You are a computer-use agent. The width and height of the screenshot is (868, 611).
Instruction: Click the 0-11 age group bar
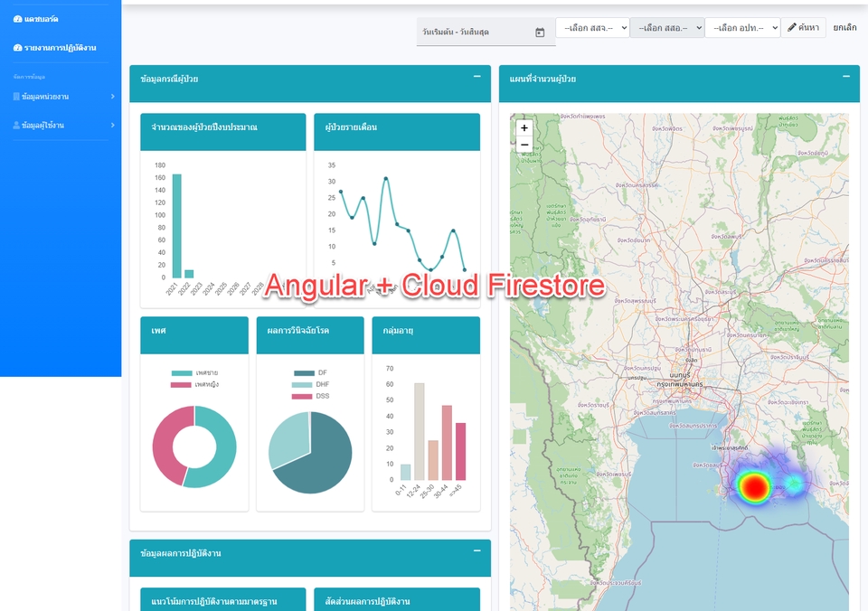(x=406, y=472)
